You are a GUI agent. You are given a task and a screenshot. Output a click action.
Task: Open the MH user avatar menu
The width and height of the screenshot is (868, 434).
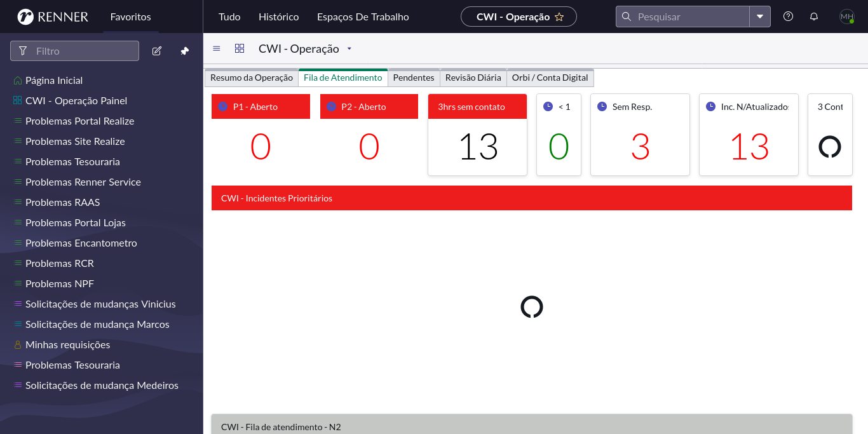tap(847, 17)
